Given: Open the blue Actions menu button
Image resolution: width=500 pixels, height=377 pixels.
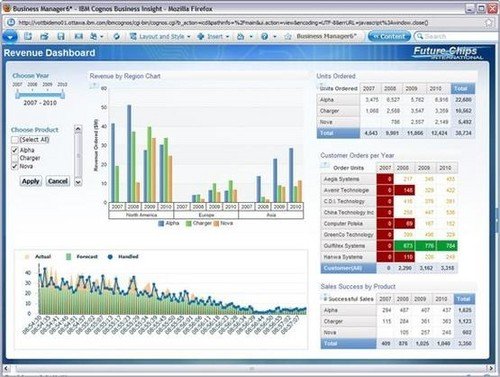Looking at the screenshot, I should [10, 36].
